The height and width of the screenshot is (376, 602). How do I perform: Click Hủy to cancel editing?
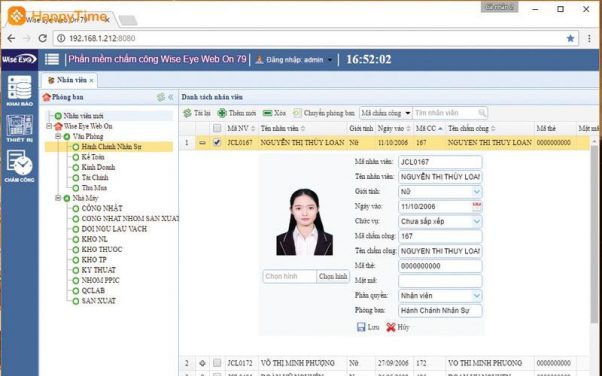pos(398,327)
